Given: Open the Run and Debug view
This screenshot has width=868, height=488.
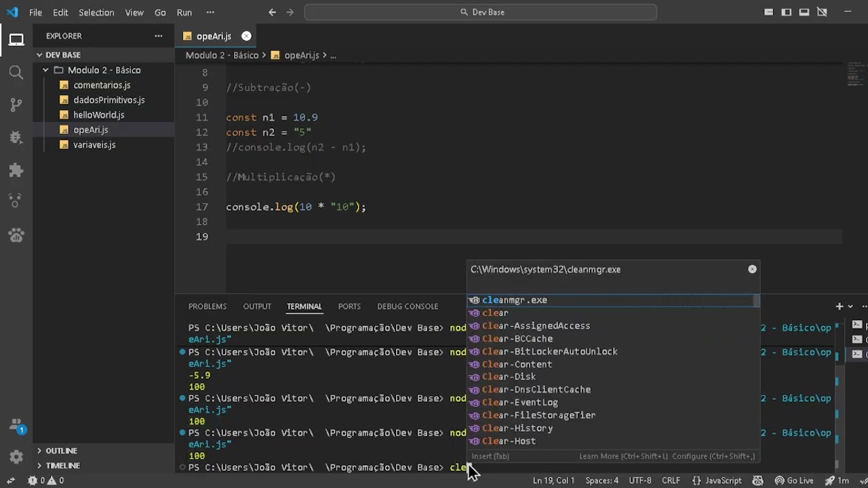Looking at the screenshot, I should coord(16,137).
